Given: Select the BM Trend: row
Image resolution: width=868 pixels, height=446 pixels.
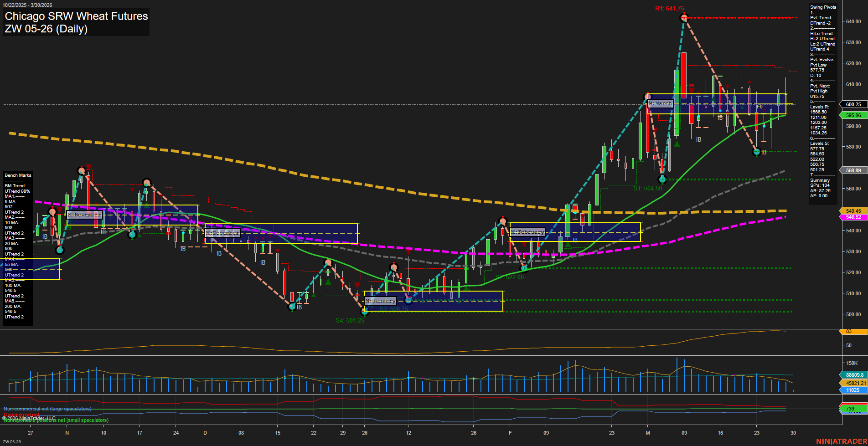Looking at the screenshot, I should point(15,186).
